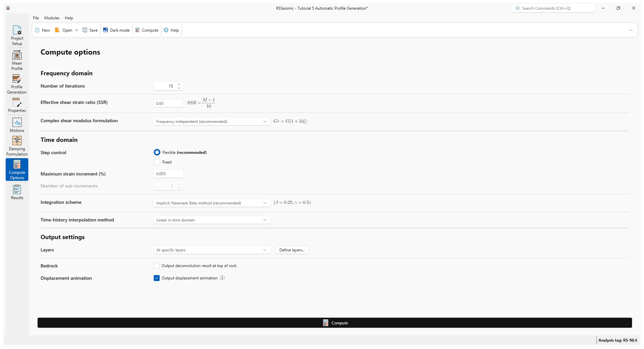Go to the Mean Profile section

coord(17,60)
